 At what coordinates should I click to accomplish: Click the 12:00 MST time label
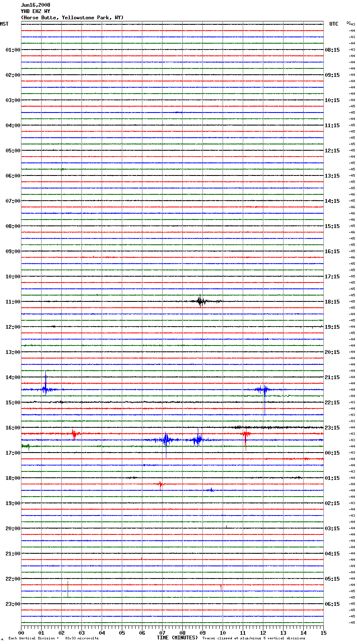(x=13, y=327)
